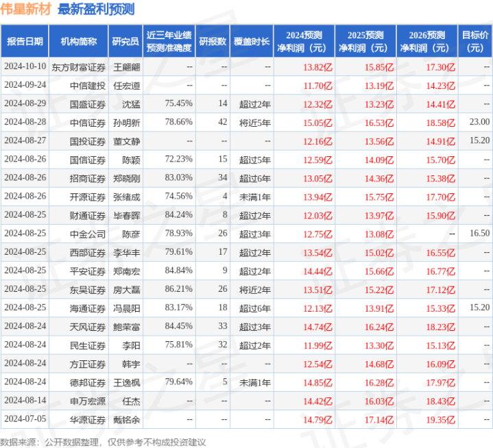Click the 2026预测净利润 column header
This screenshot has width=493, height=448.
coord(427,42)
